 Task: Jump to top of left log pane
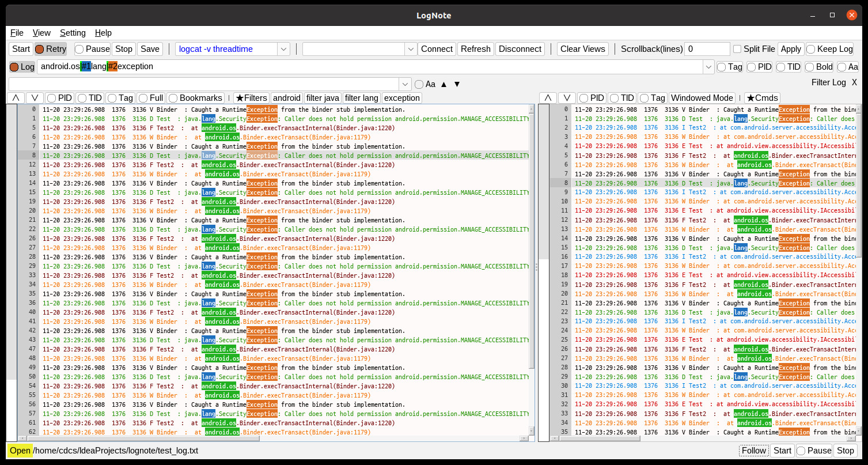tap(16, 98)
